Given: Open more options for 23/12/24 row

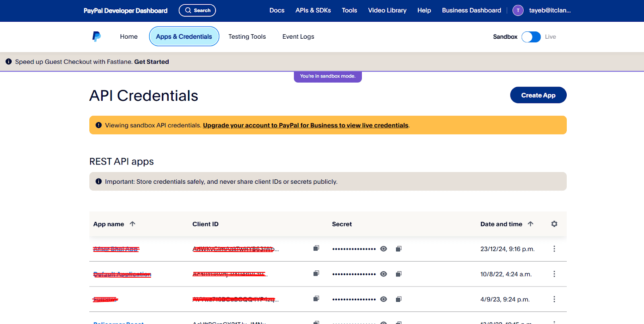Looking at the screenshot, I should point(554,249).
